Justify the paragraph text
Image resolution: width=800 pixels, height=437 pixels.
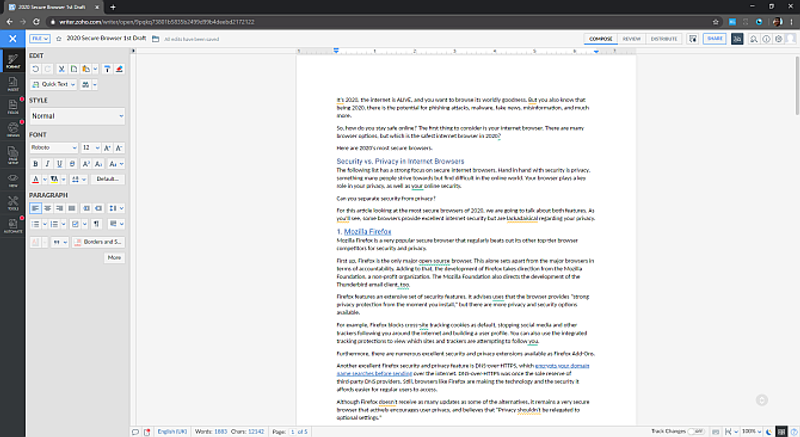(x=72, y=208)
